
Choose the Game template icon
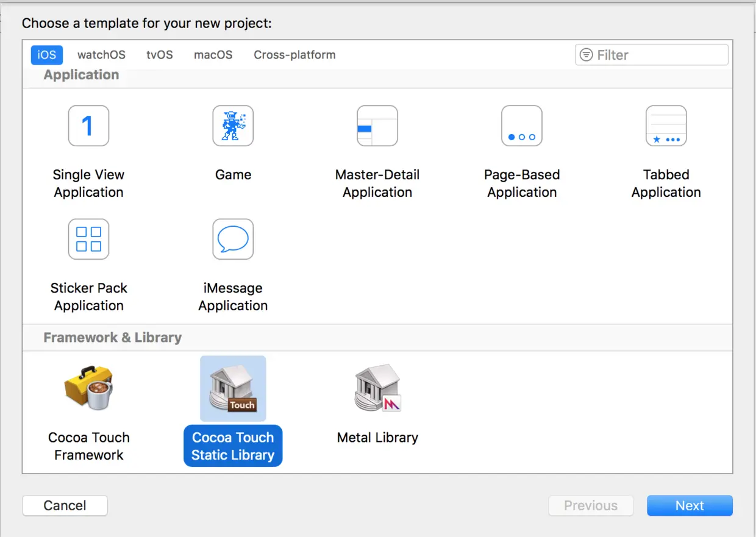pos(233,126)
